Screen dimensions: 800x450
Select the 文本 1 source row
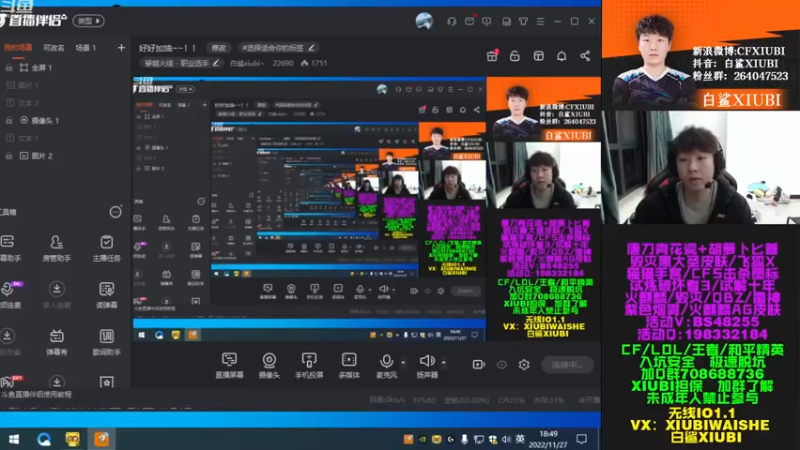pyautogui.click(x=65, y=138)
